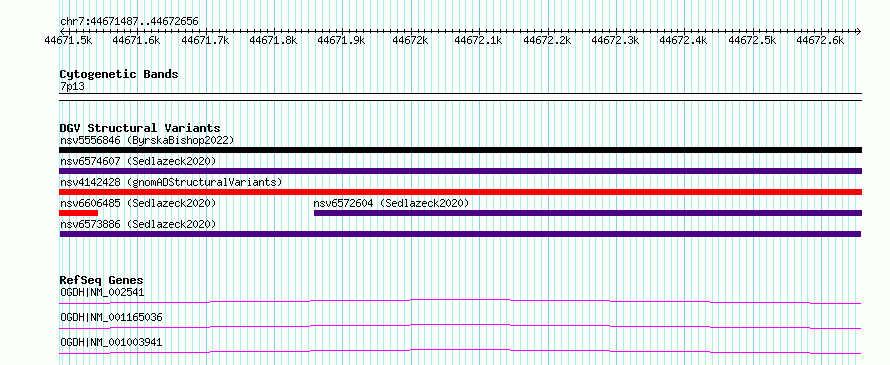890x365 pixels.
Task: Click the 44671.7k ruler tick label
Action: [x=205, y=40]
